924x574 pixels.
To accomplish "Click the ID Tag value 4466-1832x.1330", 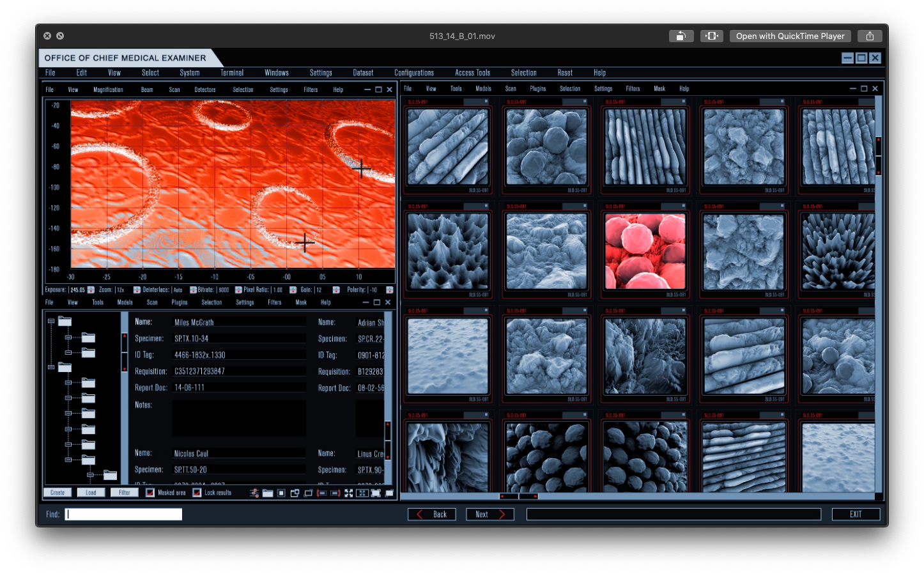I will point(239,355).
